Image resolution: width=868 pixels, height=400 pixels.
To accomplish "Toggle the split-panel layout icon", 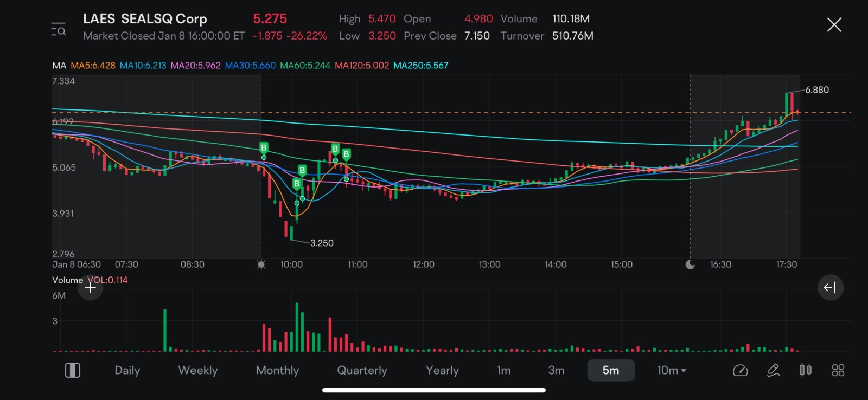I will tap(73, 370).
